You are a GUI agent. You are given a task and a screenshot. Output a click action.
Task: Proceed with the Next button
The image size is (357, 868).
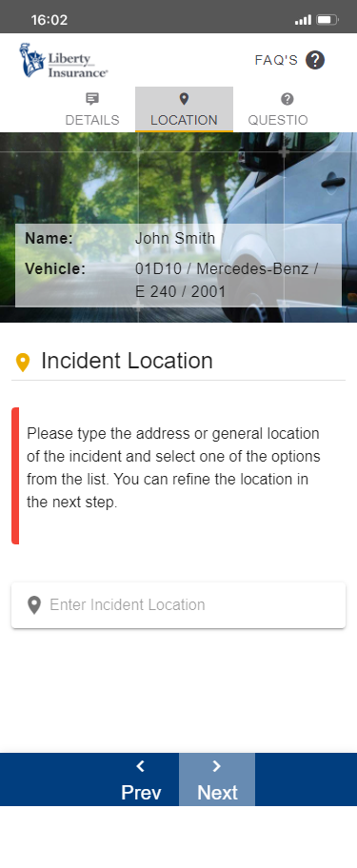(x=217, y=779)
